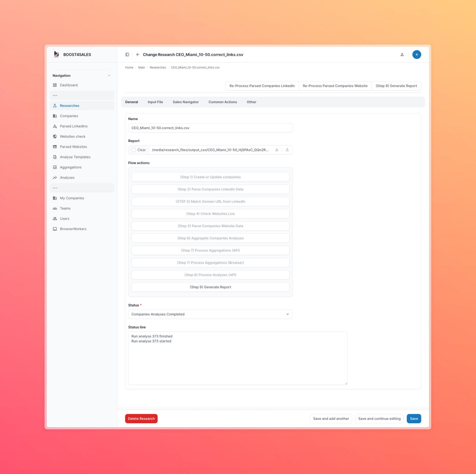Click the blue plus add button

[x=416, y=54]
